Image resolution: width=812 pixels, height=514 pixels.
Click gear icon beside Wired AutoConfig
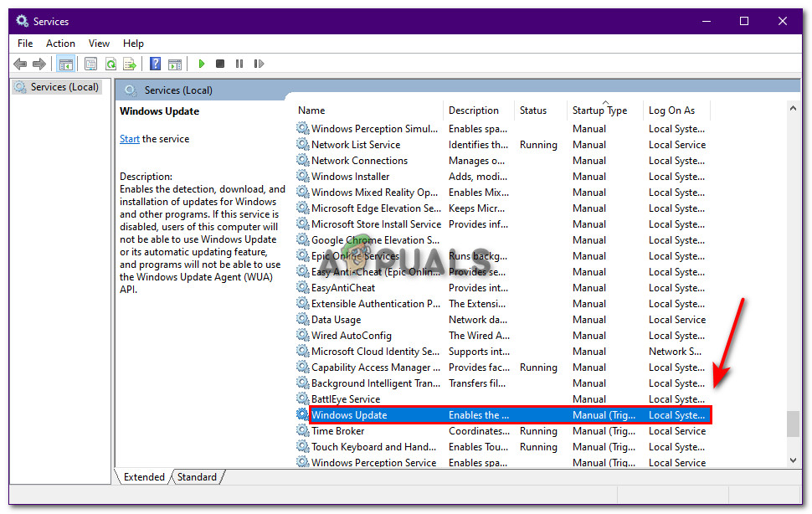[x=302, y=336]
